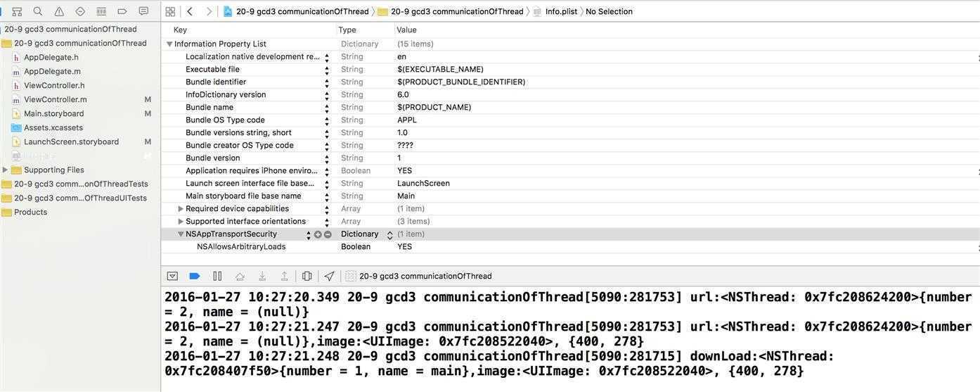Open key stepper for Bundle identifier row
The height and width of the screenshot is (392, 980).
click(x=327, y=82)
